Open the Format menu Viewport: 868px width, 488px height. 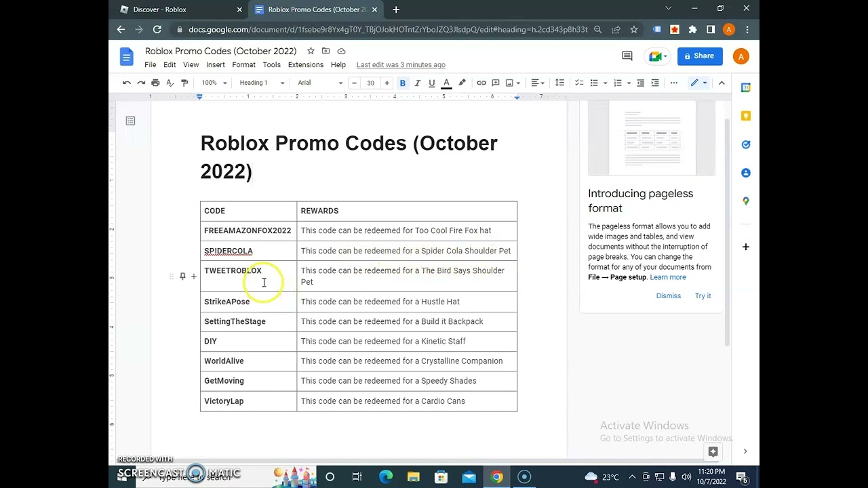point(244,64)
